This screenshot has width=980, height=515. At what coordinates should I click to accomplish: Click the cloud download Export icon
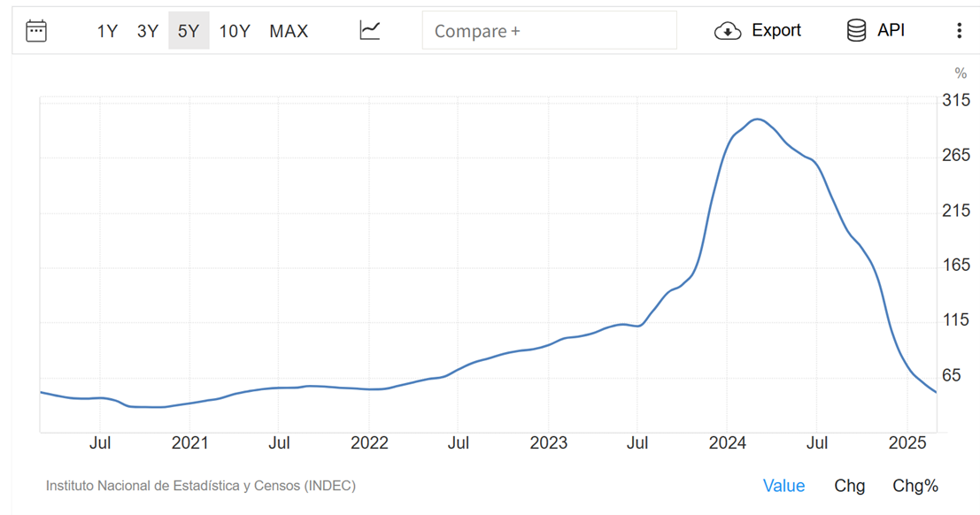pyautogui.click(x=727, y=31)
